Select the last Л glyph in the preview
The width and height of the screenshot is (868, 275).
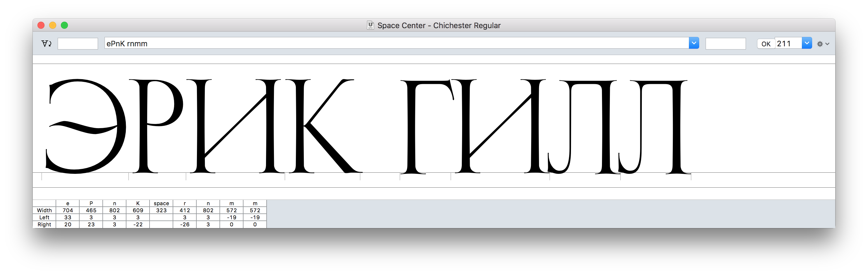(655, 127)
